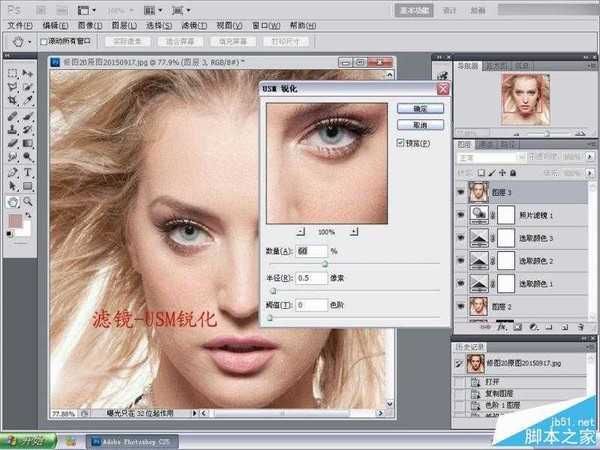The height and width of the screenshot is (450, 600).
Task: Toggle the 预览 checkbox in USM dialog
Action: (x=400, y=143)
